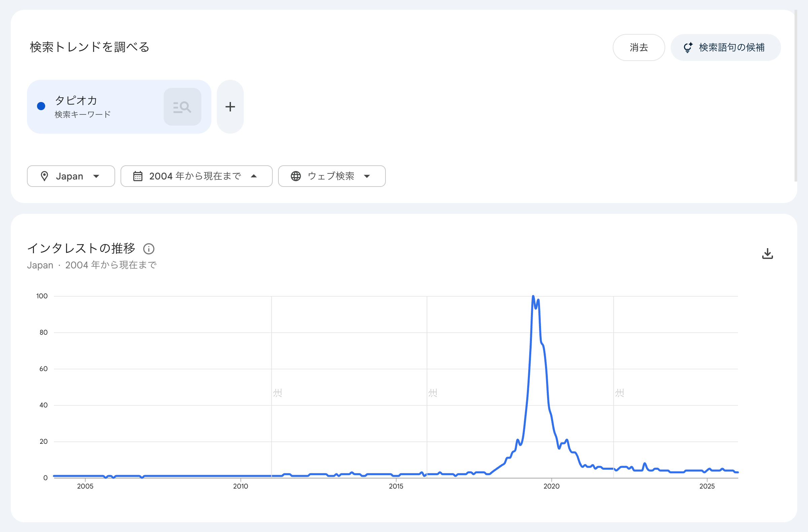Expand the ウェブ検索 search type dropdown
This screenshot has height=532, width=808.
point(367,176)
